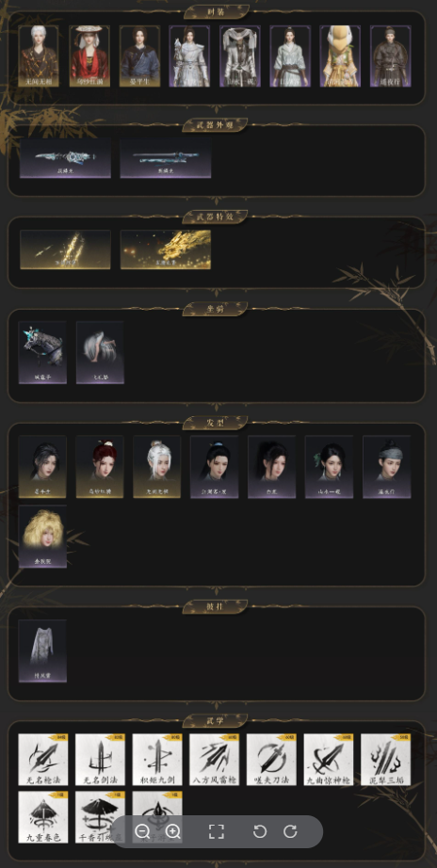Rotate the image counterclockwise
The height and width of the screenshot is (868, 437).
[x=260, y=831]
